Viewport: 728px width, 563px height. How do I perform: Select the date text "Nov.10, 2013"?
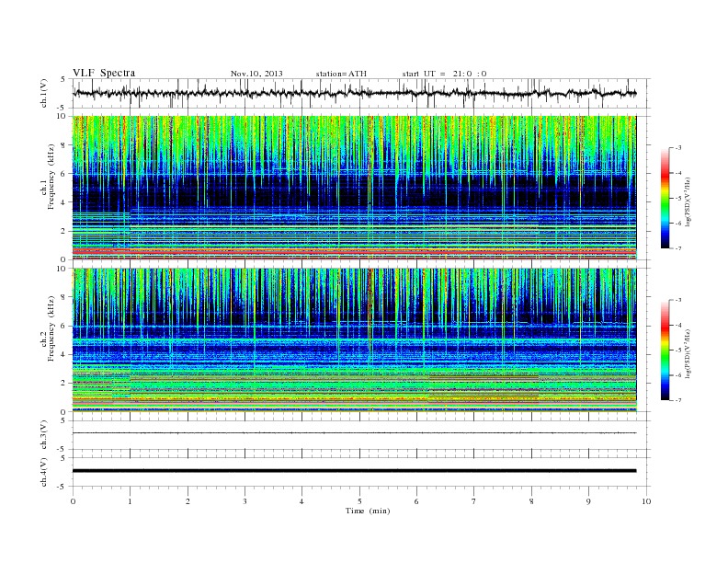256,74
